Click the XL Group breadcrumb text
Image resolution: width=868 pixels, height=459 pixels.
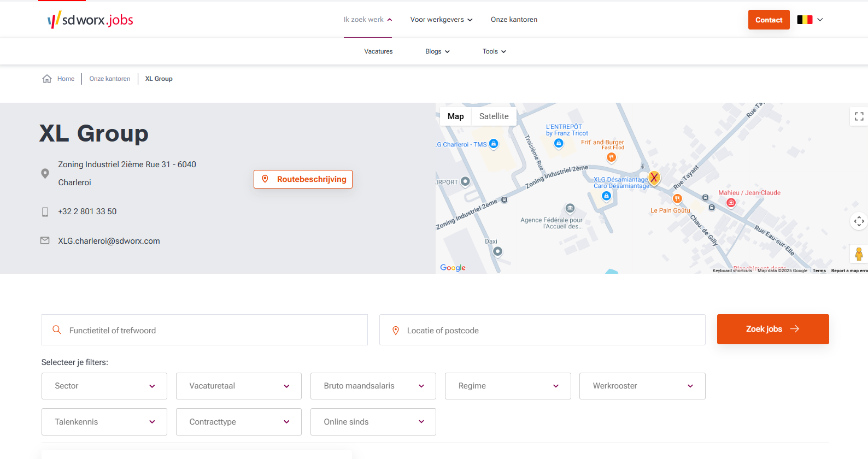tap(159, 79)
